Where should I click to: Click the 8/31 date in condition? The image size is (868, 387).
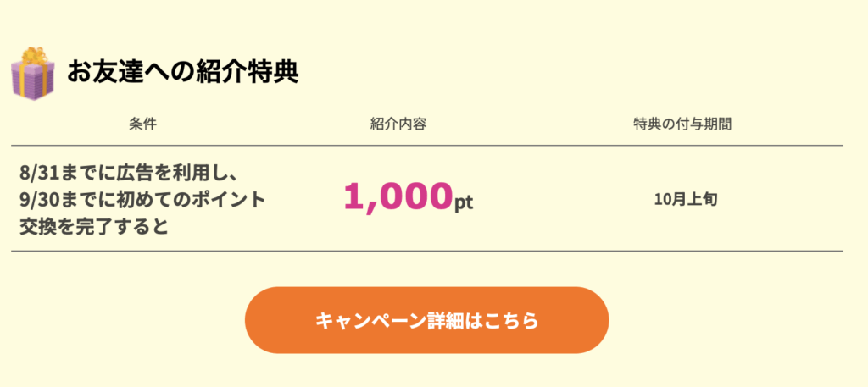point(37,173)
